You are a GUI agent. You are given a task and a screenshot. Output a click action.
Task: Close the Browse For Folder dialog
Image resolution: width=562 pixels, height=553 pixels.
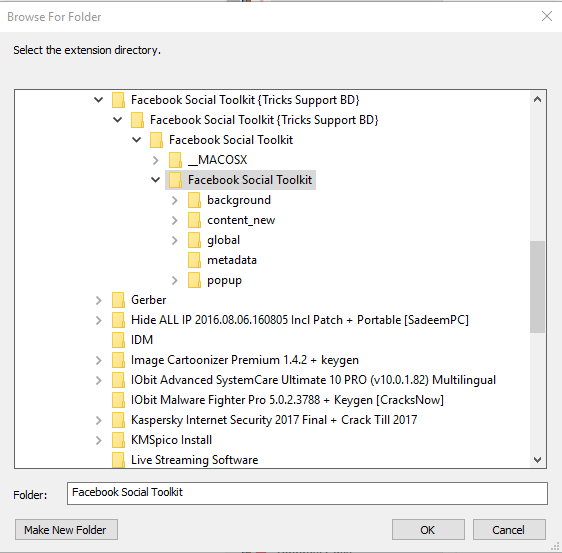tap(547, 16)
